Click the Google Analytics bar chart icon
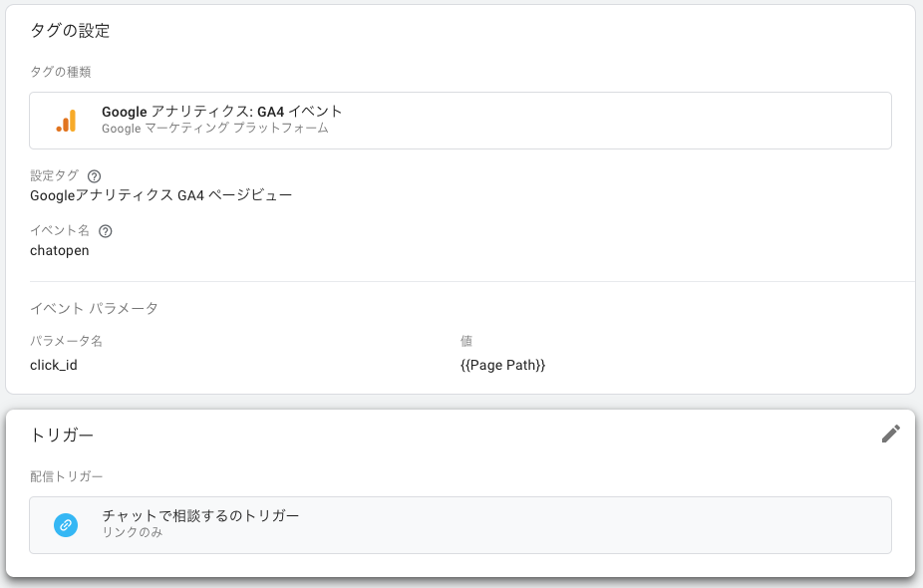 [66, 121]
